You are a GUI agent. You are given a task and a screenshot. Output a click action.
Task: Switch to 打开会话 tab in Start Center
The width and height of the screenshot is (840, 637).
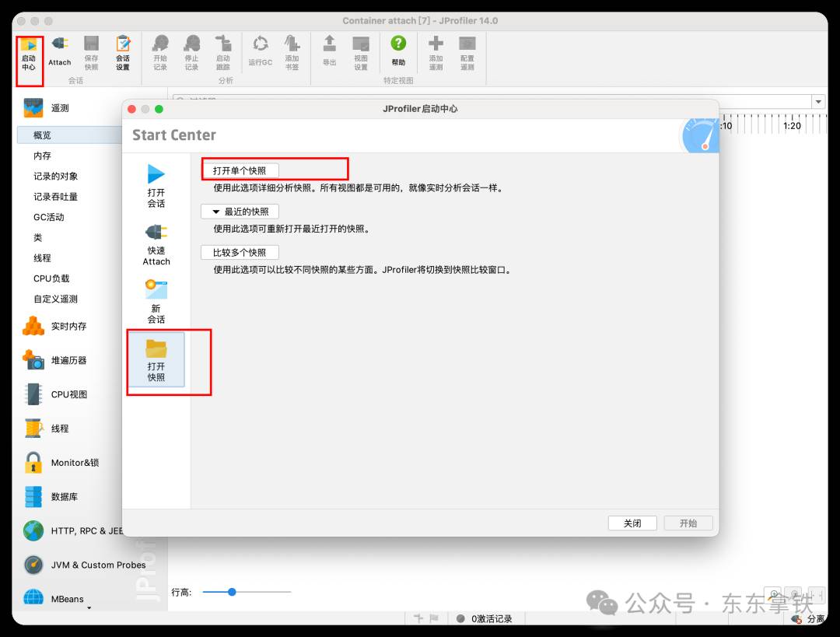click(156, 186)
